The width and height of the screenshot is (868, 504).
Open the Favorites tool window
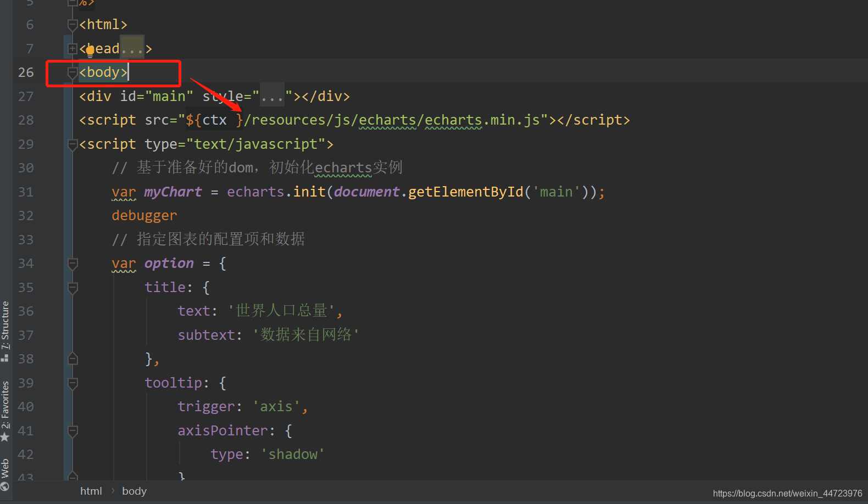[x=5, y=411]
